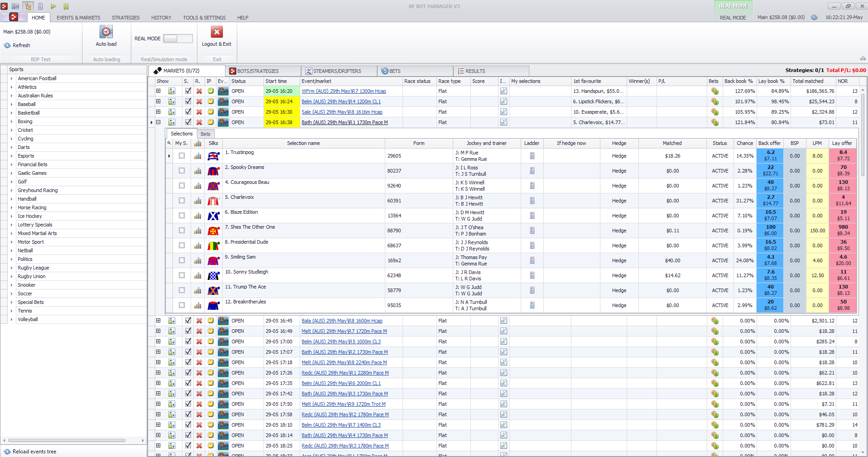This screenshot has width=868, height=457.
Task: Expand the American Football tree node
Action: (11, 78)
